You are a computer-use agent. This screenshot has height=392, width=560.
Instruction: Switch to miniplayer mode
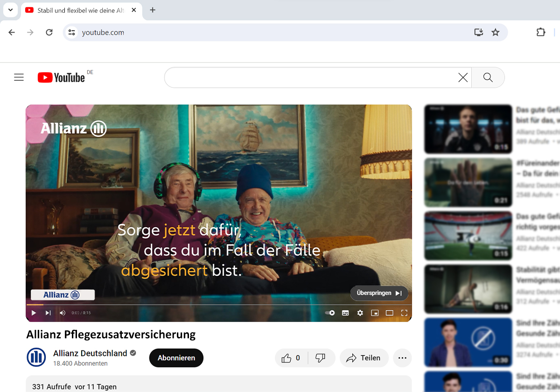[375, 313]
